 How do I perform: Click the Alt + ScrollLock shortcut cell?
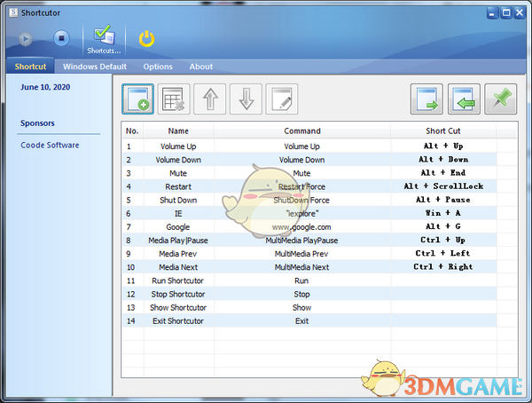(443, 186)
